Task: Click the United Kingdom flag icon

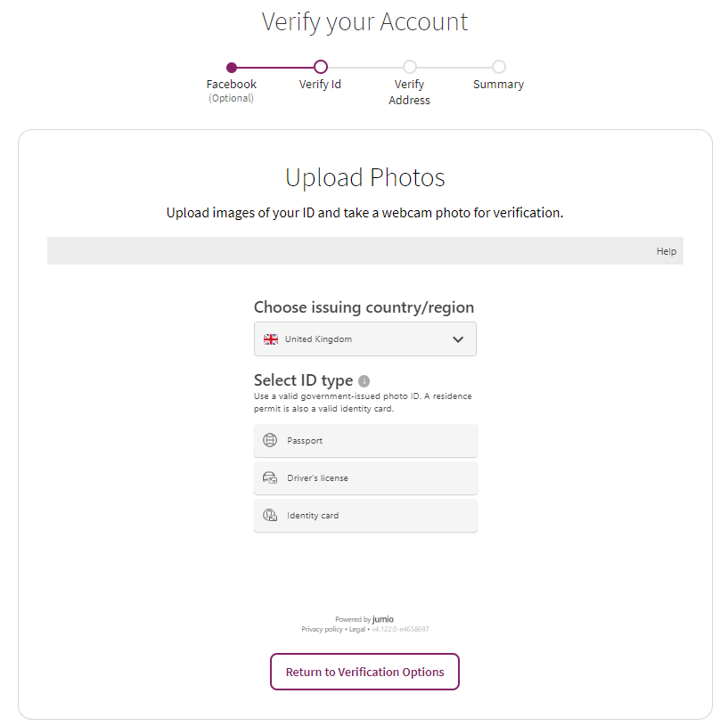Action: click(270, 339)
